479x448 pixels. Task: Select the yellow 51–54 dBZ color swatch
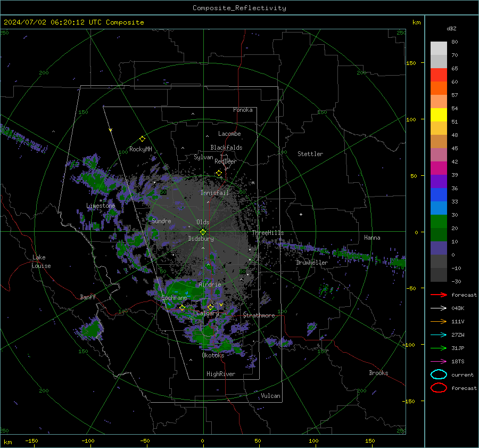click(439, 115)
